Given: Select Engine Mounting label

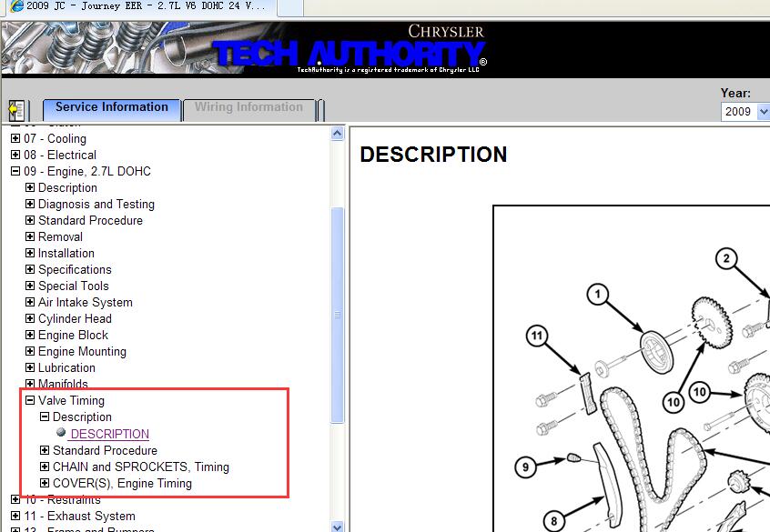Looking at the screenshot, I should 82,351.
